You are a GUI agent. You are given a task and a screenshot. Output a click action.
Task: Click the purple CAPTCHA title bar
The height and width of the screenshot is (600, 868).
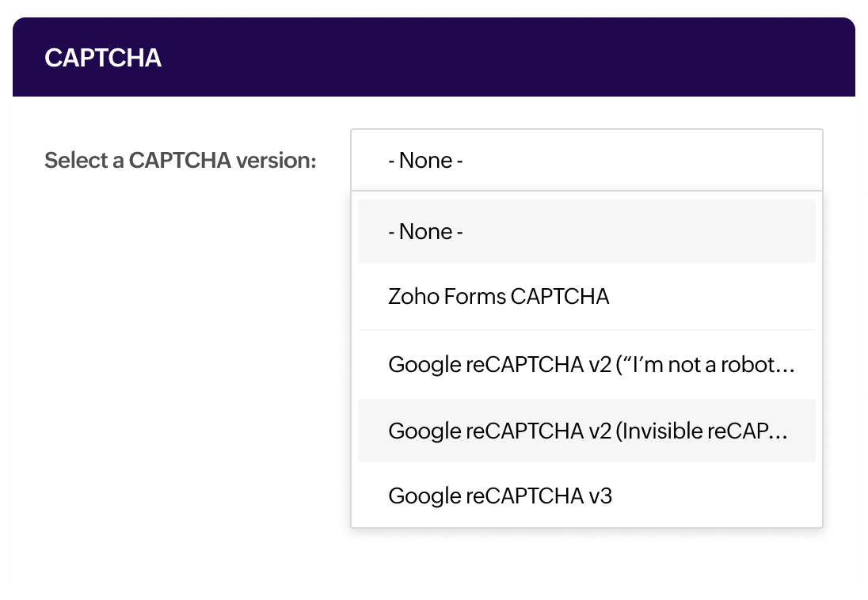[434, 58]
